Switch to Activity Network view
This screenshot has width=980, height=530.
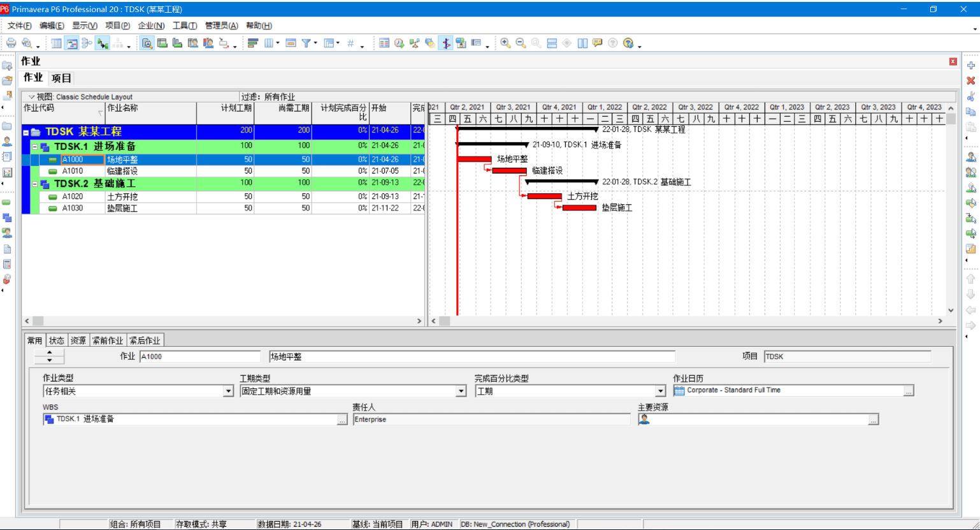point(87,43)
